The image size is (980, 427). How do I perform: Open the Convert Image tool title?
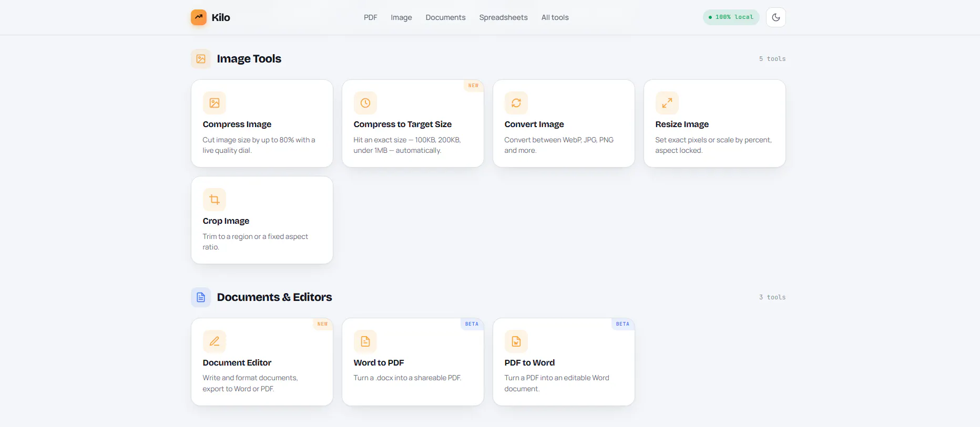pyautogui.click(x=534, y=124)
